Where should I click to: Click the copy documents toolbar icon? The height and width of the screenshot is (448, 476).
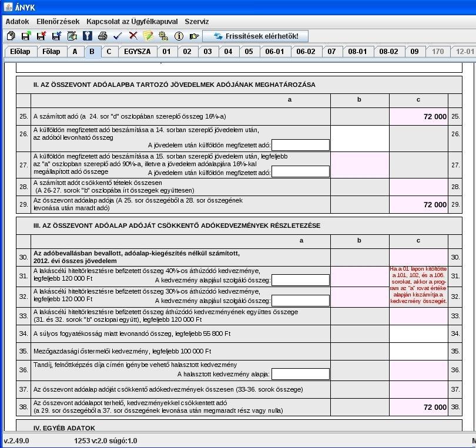pyautogui.click(x=11, y=36)
